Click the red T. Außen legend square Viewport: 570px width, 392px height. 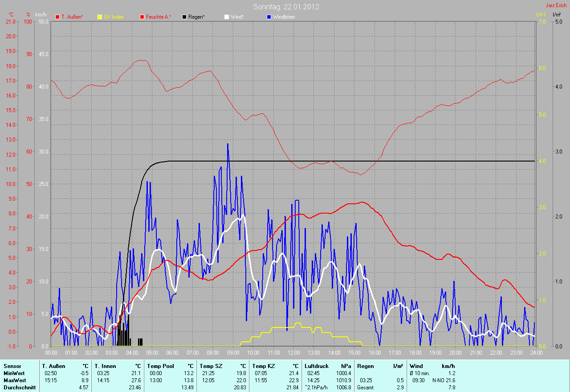click(57, 17)
